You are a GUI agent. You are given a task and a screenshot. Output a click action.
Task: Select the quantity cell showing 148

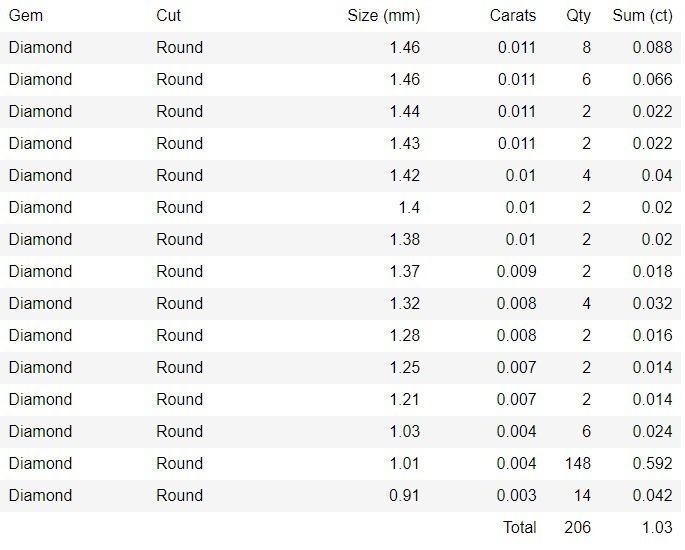[x=577, y=463]
